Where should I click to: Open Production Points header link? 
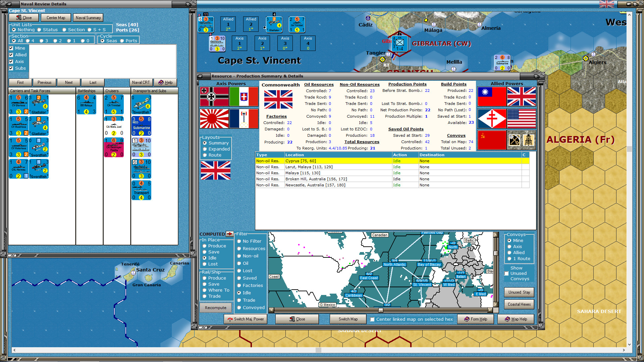(x=407, y=84)
